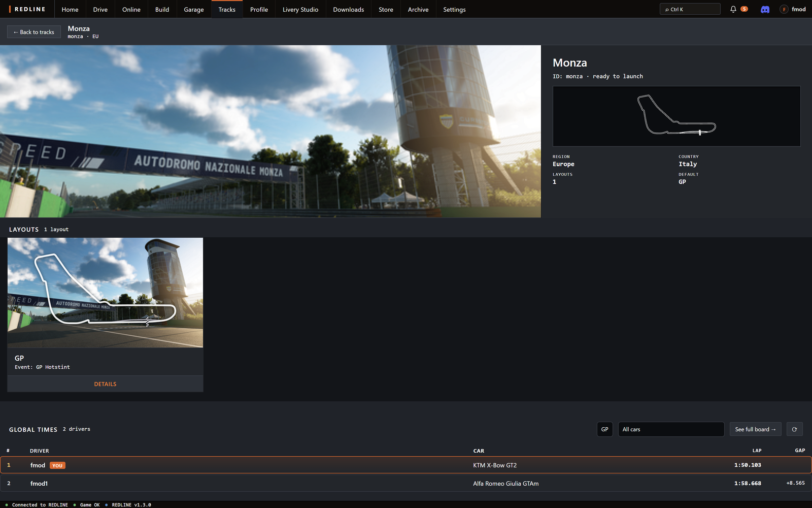Image resolution: width=812 pixels, height=508 pixels.
Task: Click the Event: GP Hotstint text
Action: pos(42,367)
